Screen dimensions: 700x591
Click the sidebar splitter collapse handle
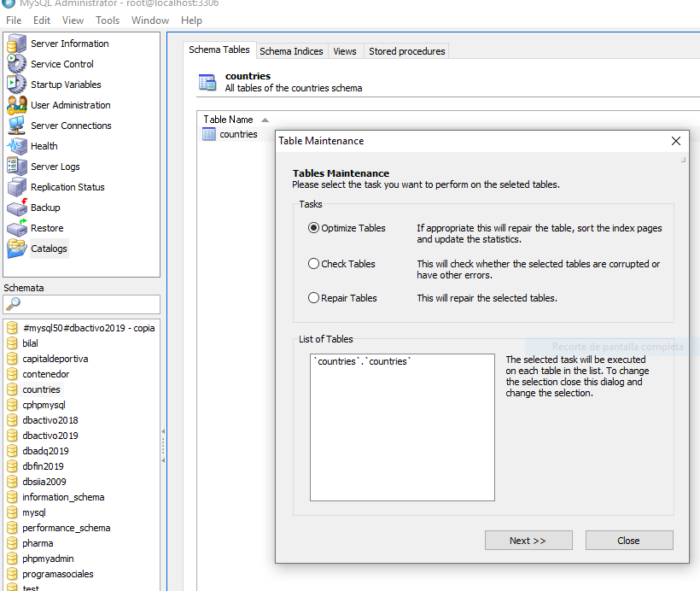[x=163, y=446]
